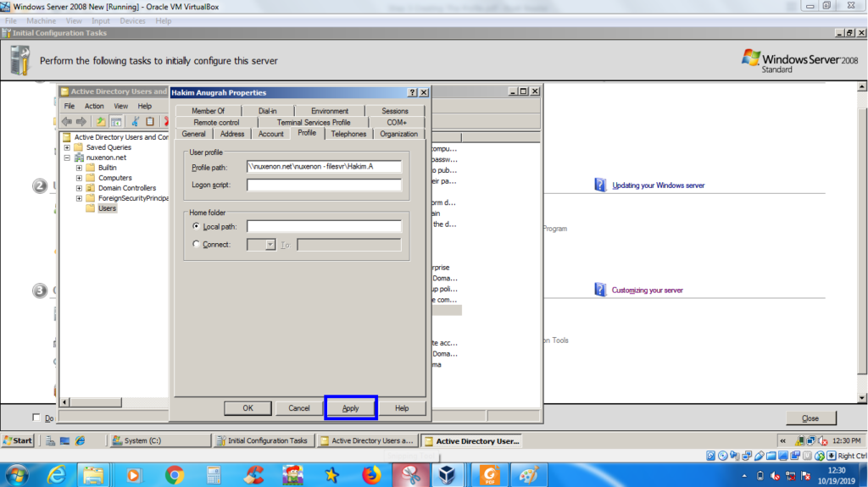
Task: Click Close button in Initial Configuration Tasks
Action: coord(810,418)
